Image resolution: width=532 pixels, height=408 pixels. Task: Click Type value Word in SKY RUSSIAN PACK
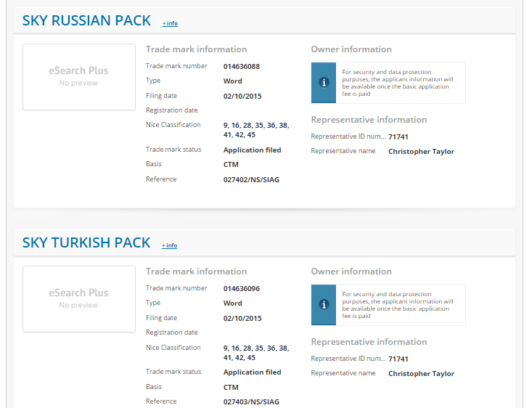233,81
